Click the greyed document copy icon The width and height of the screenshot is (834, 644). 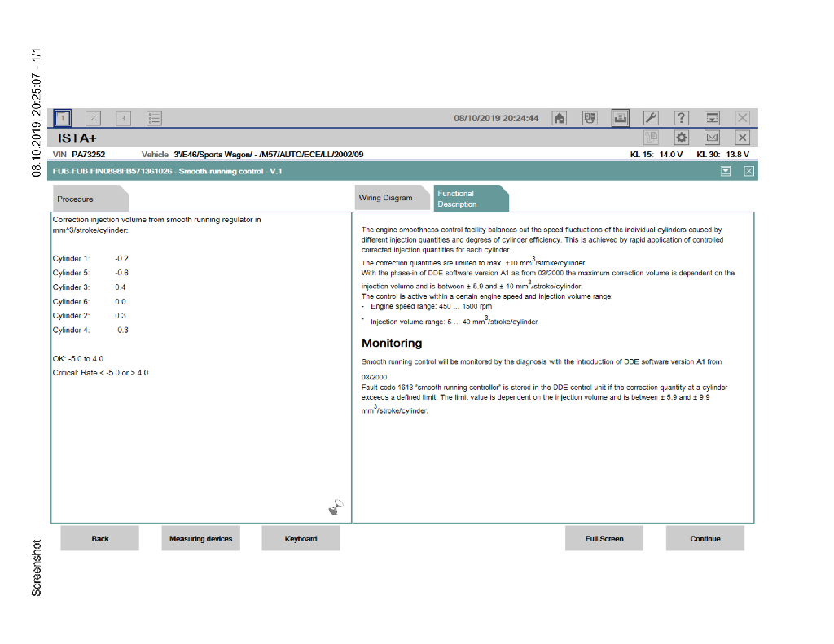pyautogui.click(x=651, y=138)
